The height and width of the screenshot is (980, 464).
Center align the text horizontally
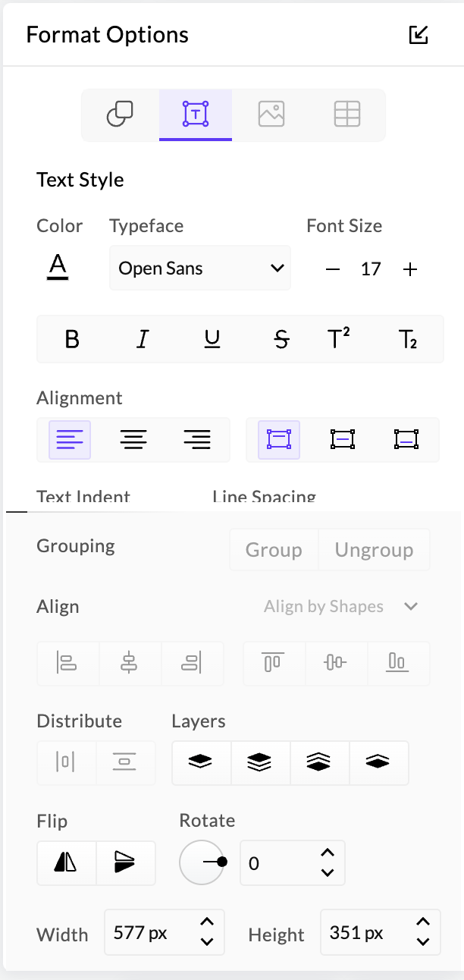pyautogui.click(x=133, y=439)
